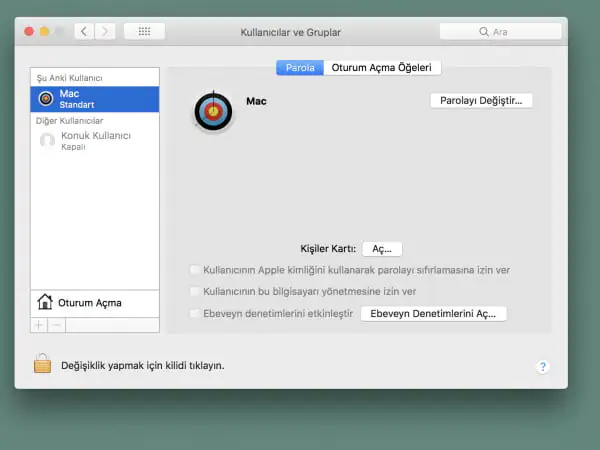Open Kişiler Kartı with Aç button

click(x=382, y=249)
